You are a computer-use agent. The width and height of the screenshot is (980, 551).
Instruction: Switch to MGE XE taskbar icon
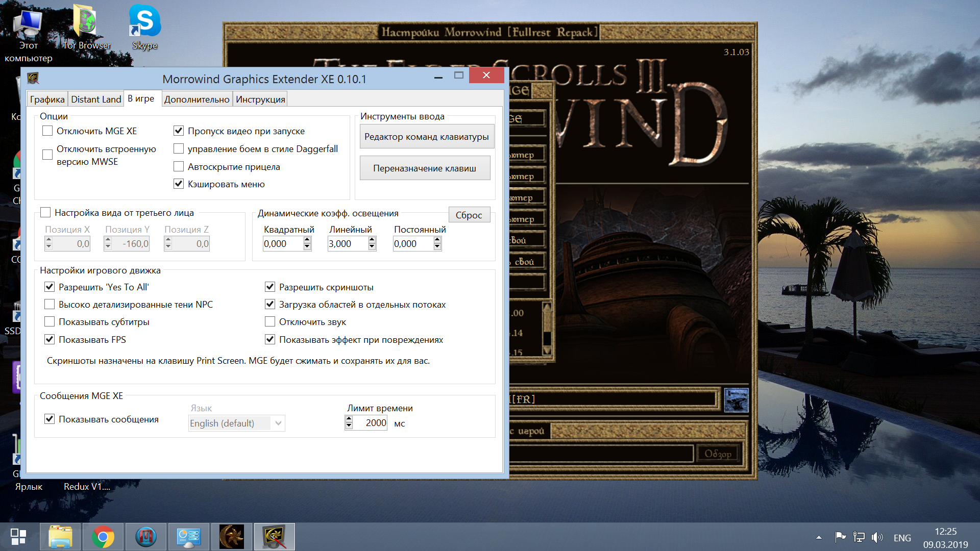click(275, 537)
